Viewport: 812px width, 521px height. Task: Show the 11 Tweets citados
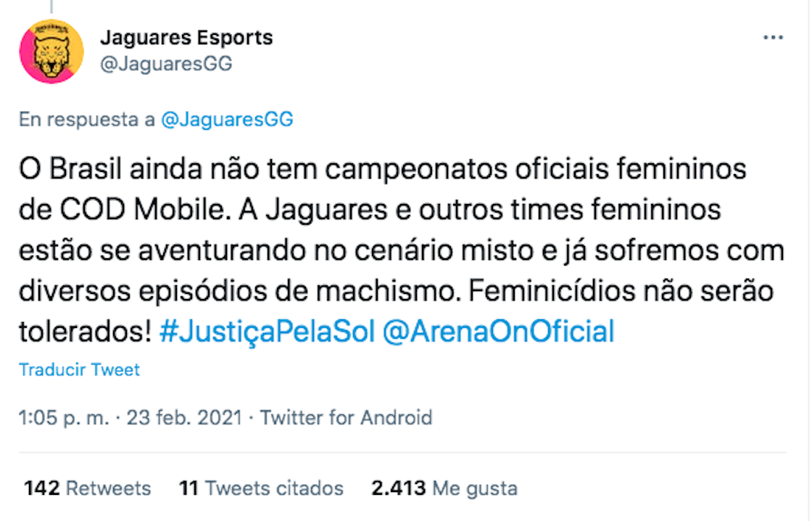point(261,488)
